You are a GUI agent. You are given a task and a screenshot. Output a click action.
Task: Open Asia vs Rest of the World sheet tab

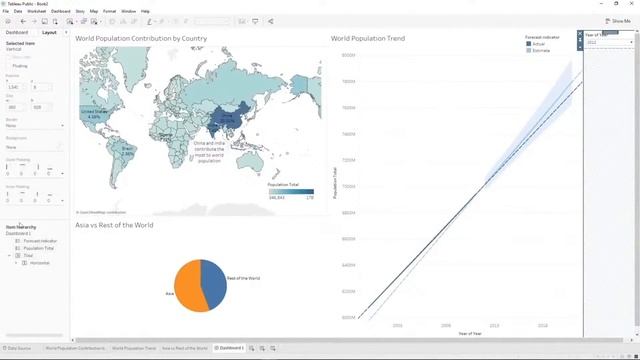(184, 348)
